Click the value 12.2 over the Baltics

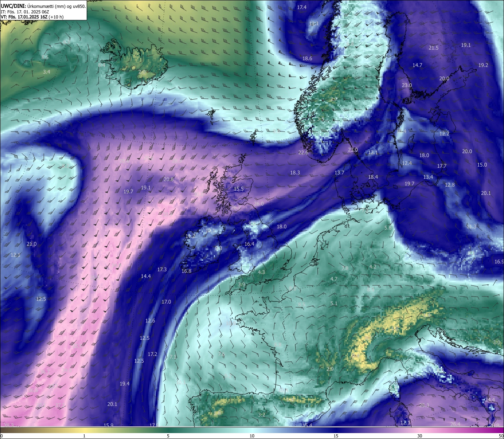(x=444, y=133)
